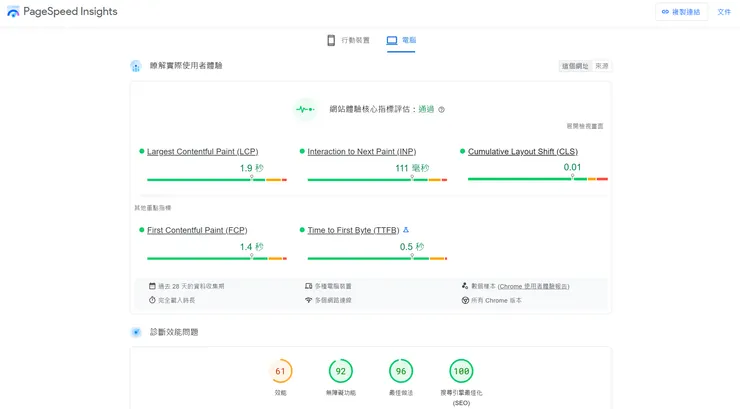Click the 診斷效能問題 heading
The image size is (740, 409).
click(174, 332)
